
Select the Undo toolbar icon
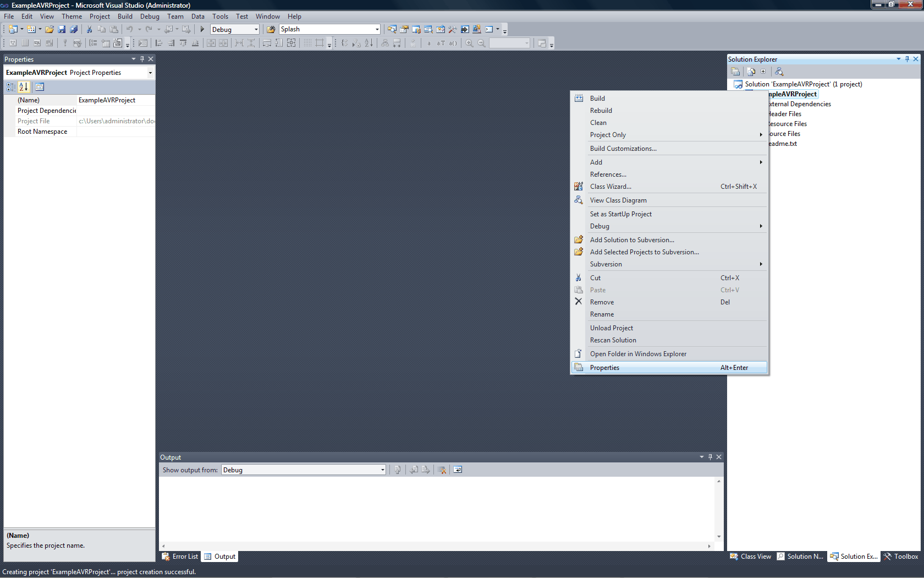(129, 29)
